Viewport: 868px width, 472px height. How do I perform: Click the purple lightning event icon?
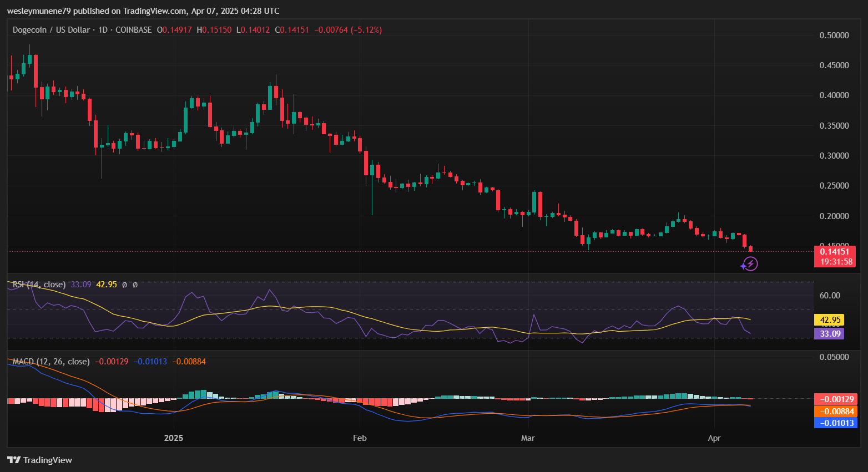tap(750, 264)
